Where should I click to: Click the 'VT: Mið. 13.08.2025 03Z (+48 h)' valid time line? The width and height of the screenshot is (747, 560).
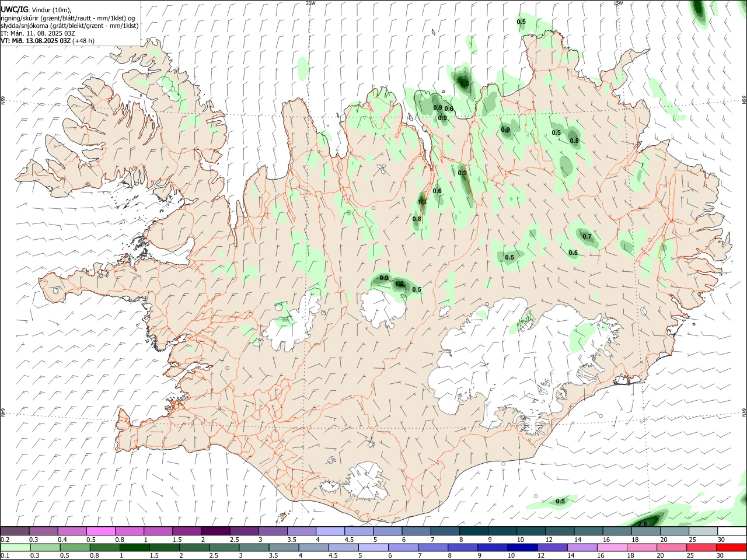(47, 41)
